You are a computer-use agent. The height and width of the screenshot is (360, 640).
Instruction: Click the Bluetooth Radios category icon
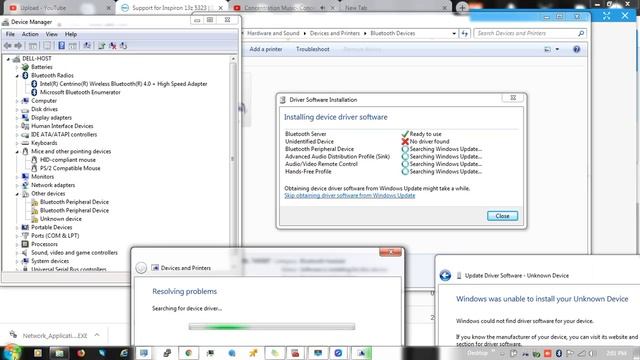click(25, 76)
